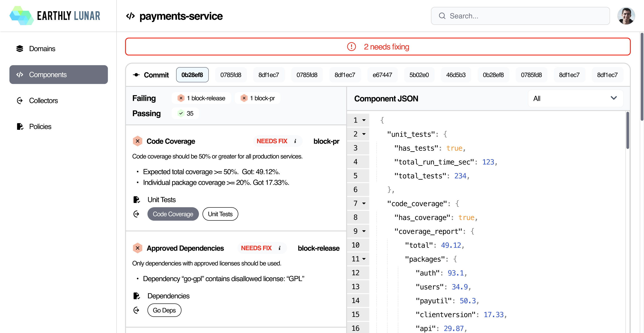The width and height of the screenshot is (644, 333).
Task: Toggle the Unit Tests collector pill
Action: tap(220, 214)
